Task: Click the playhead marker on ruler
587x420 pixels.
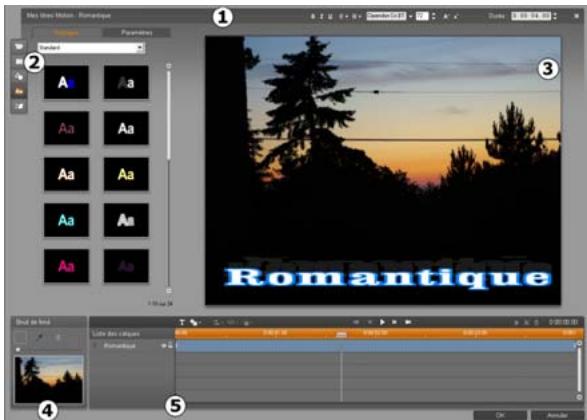Action: tap(341, 334)
